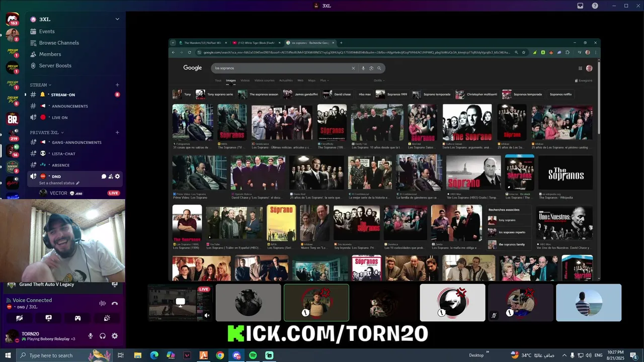
Task: Deafen audio with the headphones icon
Action: click(103, 336)
